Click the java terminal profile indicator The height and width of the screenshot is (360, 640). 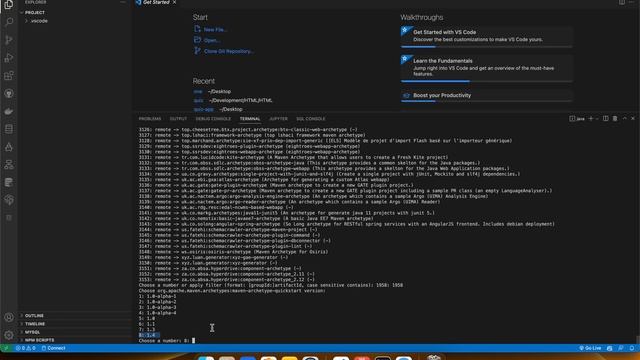point(577,119)
